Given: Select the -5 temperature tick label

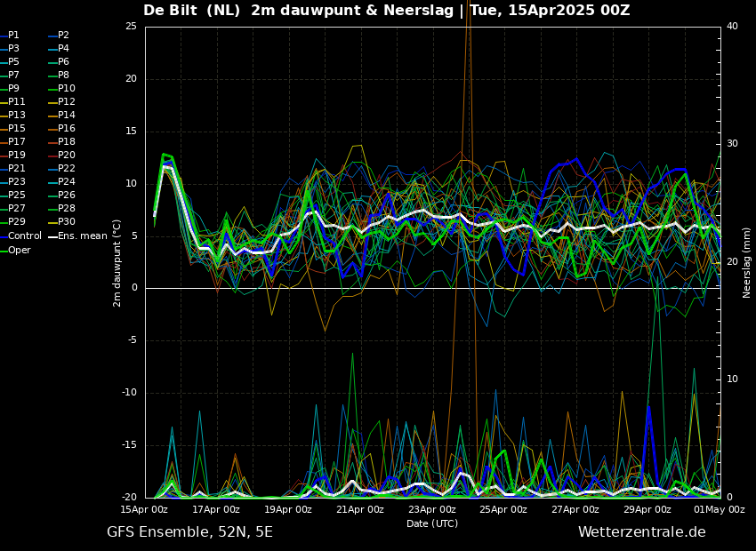Looking at the screenshot, I should tap(133, 340).
